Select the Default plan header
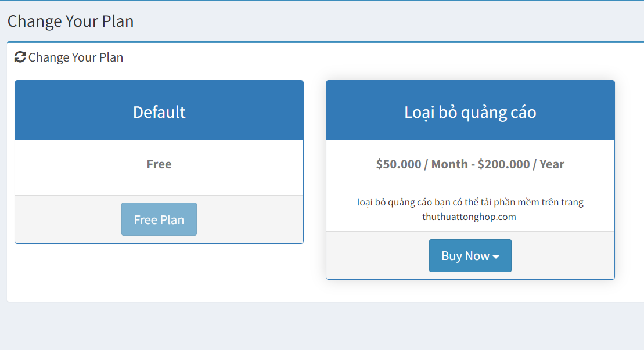 pyautogui.click(x=159, y=111)
